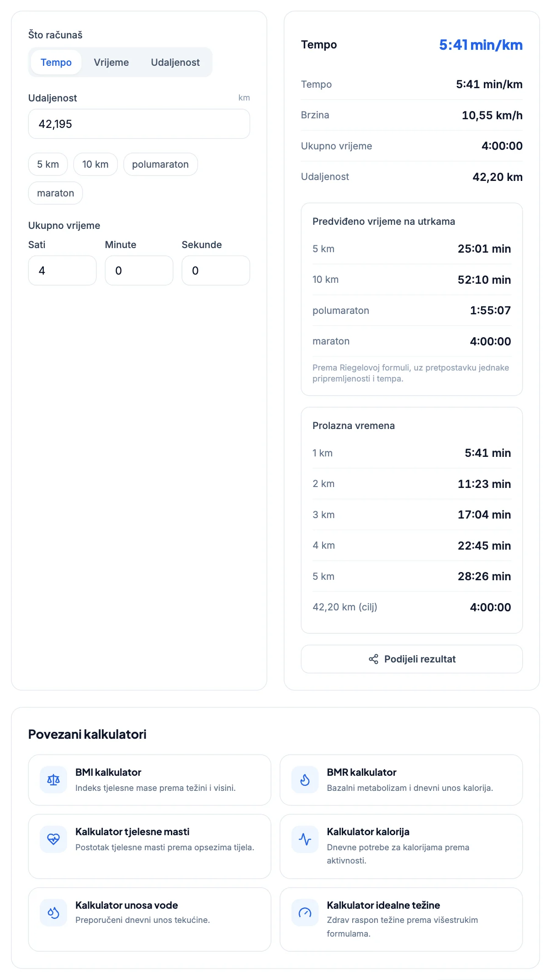Click the gauge icon for Kalkulator idealne težine

[305, 912]
